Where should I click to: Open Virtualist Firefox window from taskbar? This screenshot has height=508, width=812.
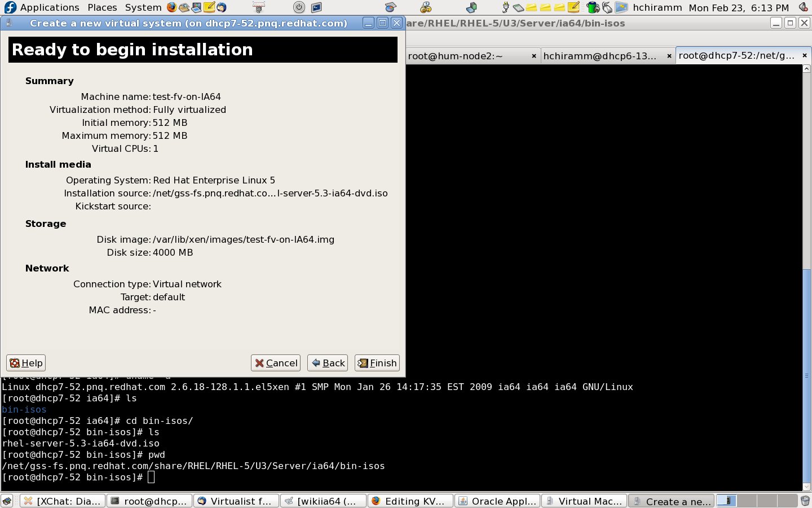pos(236,501)
